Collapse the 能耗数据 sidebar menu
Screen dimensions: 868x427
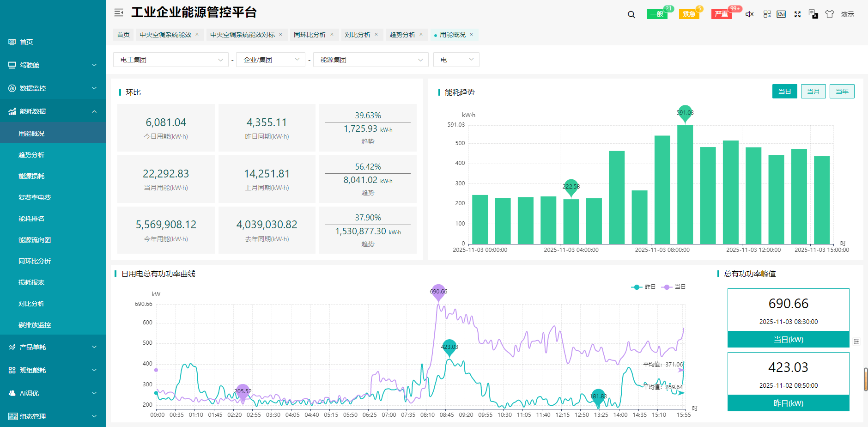pos(53,111)
